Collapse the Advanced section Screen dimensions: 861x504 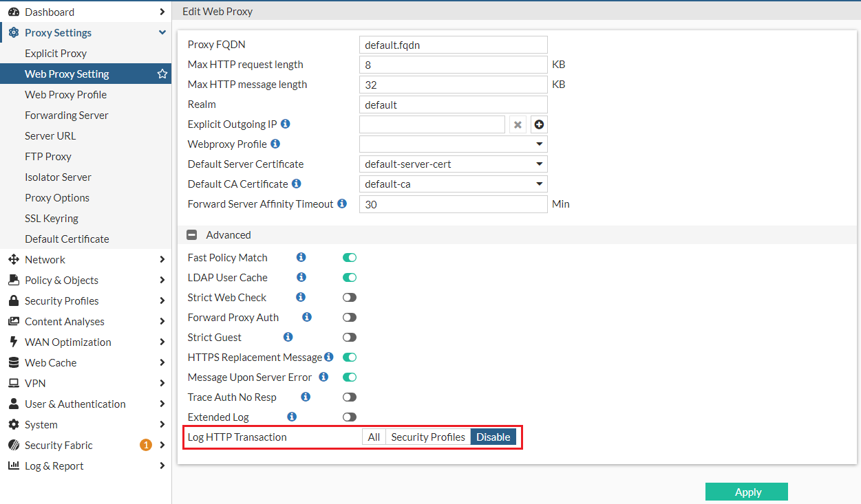pyautogui.click(x=192, y=235)
